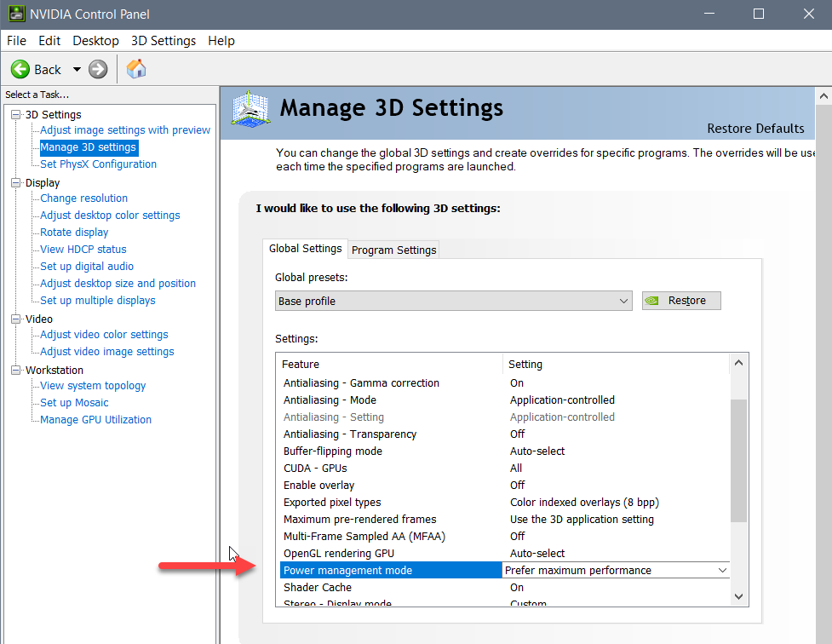Screen dimensions: 832x644
Task: Open the File menu
Action: click(16, 41)
